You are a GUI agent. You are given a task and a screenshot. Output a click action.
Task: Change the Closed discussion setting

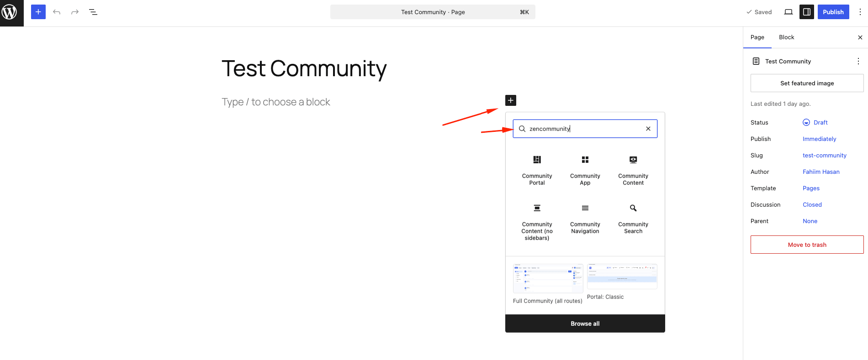(812, 204)
